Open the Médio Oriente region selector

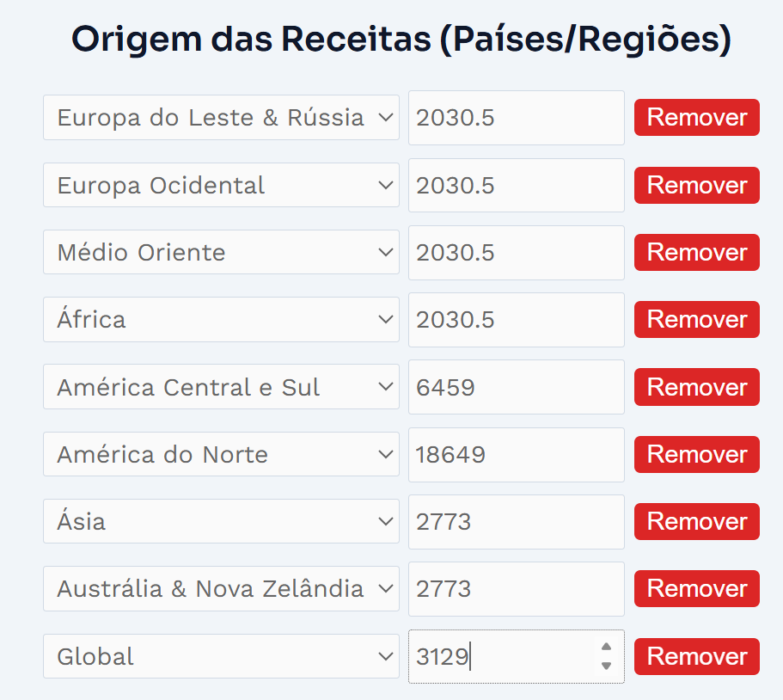point(221,252)
